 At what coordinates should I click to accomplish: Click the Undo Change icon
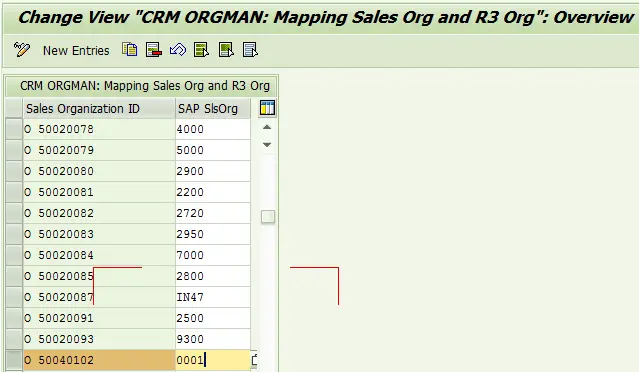[178, 50]
